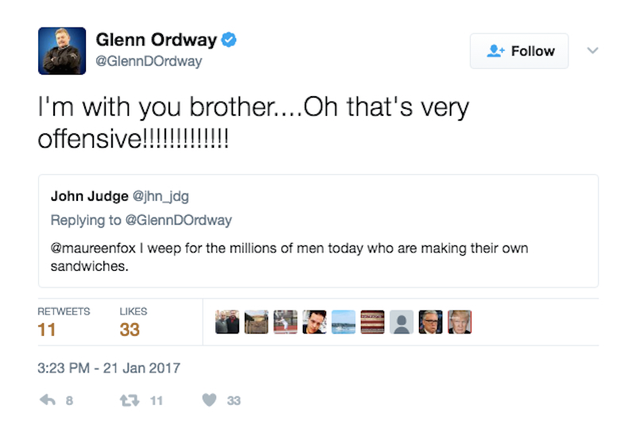Image resolution: width=636 pixels, height=436 pixels.
Task: Show the list of 33 likes
Action: (133, 322)
